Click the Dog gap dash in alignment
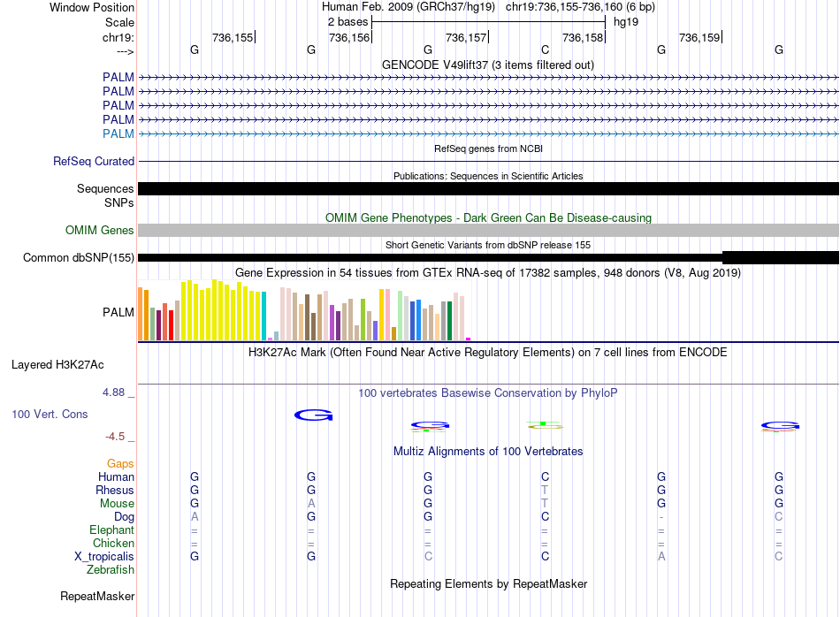840x617 pixels. point(661,517)
